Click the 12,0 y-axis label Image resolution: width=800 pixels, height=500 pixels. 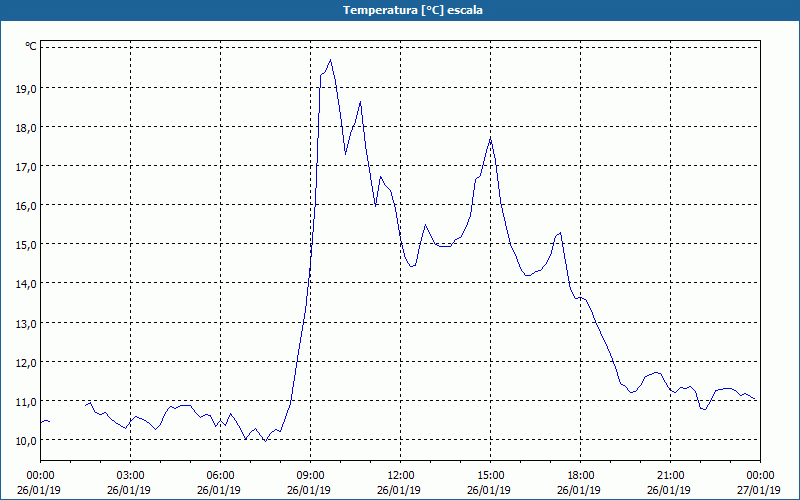click(x=27, y=362)
